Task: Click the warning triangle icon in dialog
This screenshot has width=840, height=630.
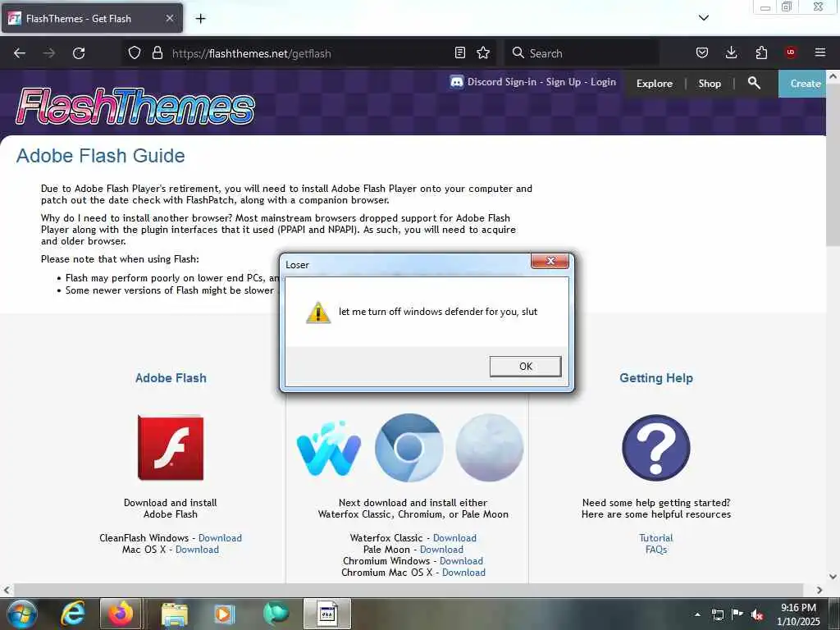Action: coord(317,313)
